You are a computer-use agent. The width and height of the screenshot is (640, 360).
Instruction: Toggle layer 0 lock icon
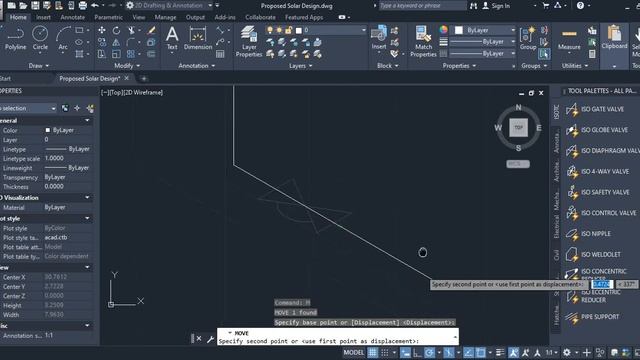tap(289, 30)
